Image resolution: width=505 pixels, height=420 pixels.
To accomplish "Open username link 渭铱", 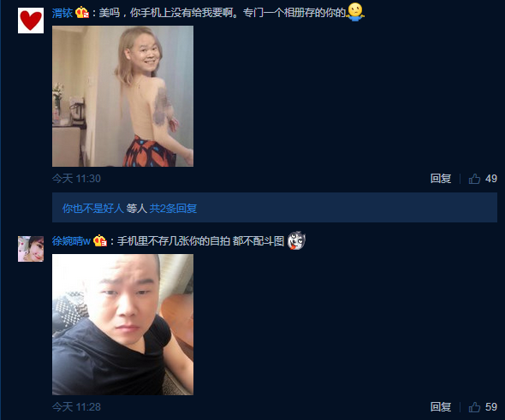I will tap(62, 13).
